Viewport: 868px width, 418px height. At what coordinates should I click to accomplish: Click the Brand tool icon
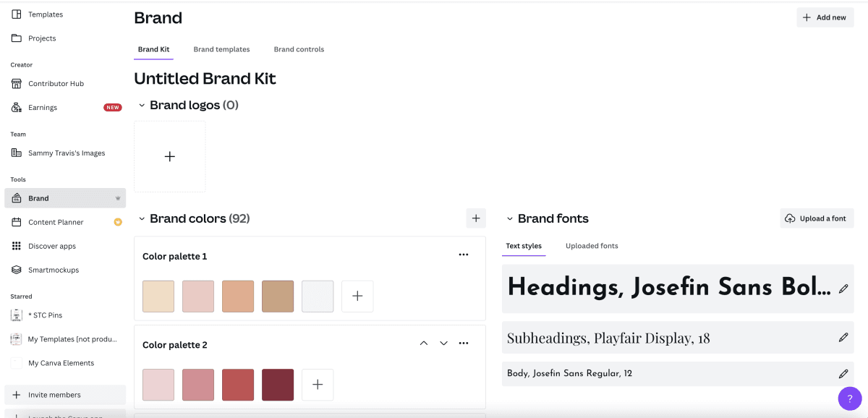coord(17,198)
